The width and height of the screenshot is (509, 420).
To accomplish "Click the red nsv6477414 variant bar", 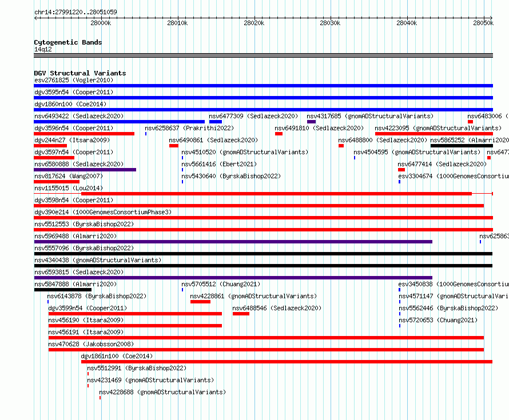I will [401, 170].
